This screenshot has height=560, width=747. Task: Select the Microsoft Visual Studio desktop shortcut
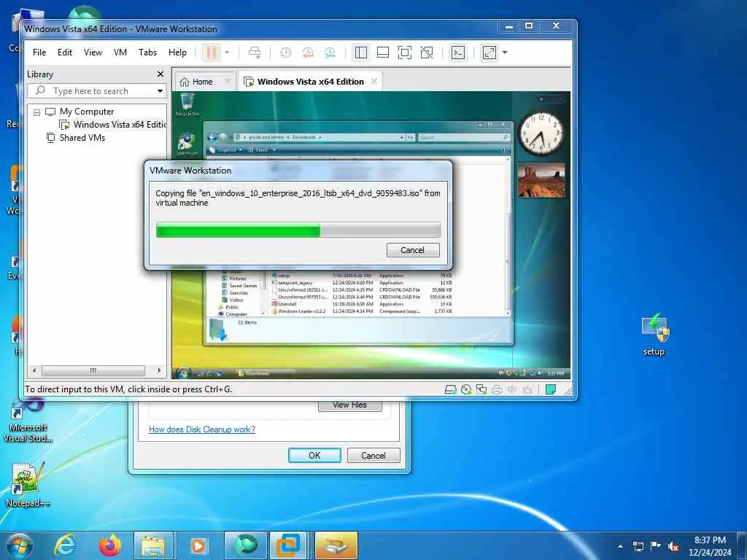(28, 421)
